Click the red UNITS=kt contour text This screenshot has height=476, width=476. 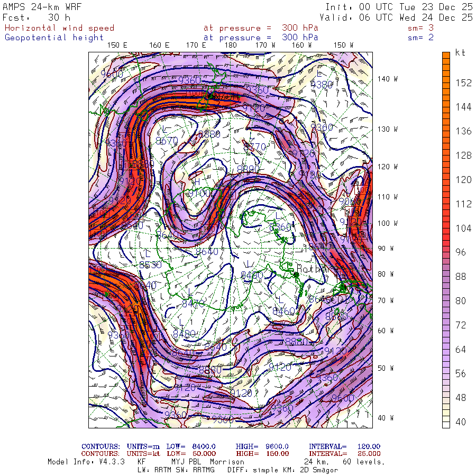143,454
